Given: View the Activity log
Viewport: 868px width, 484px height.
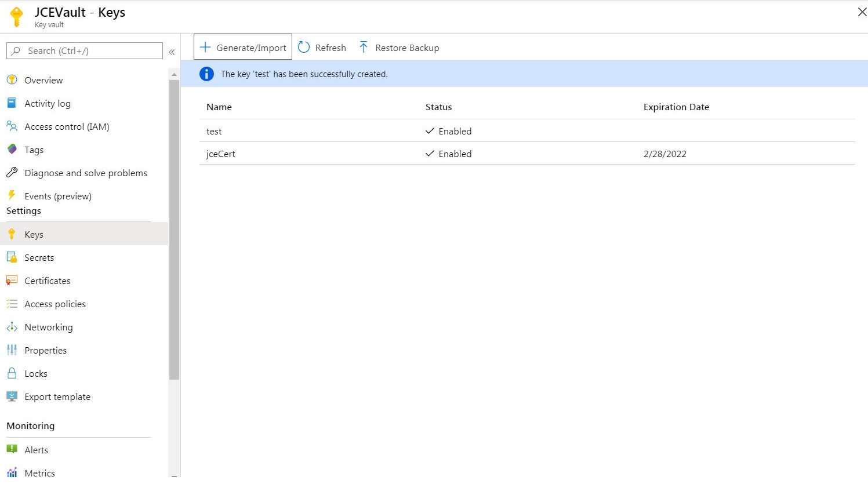Looking at the screenshot, I should click(46, 103).
